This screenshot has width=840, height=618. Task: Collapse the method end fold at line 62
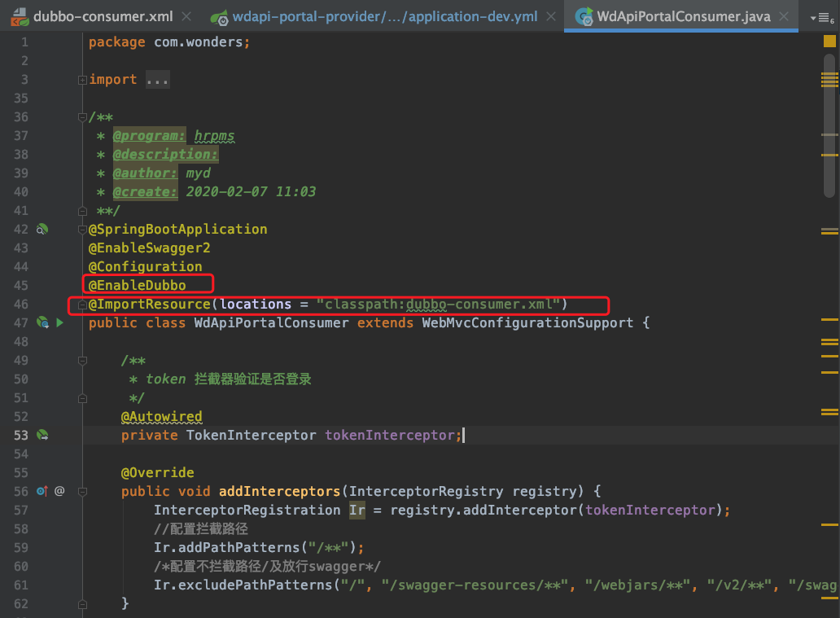point(82,604)
